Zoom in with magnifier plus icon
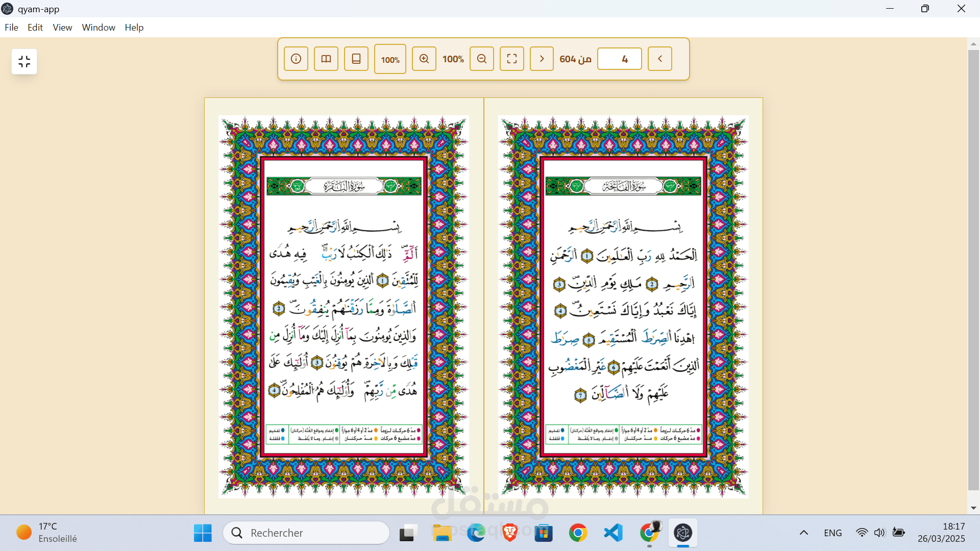This screenshot has width=980, height=551. point(424,59)
